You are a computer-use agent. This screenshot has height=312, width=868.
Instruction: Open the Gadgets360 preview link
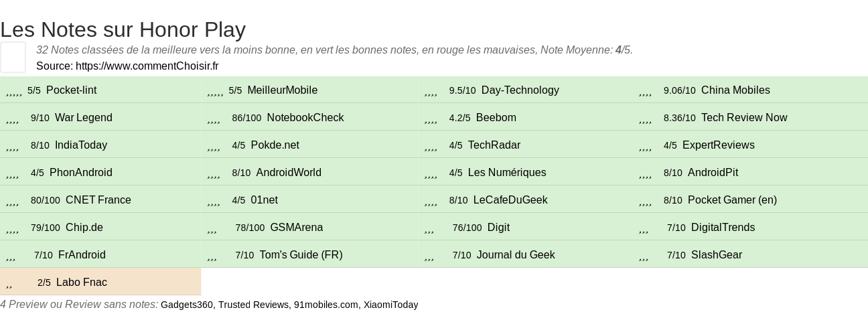click(187, 305)
